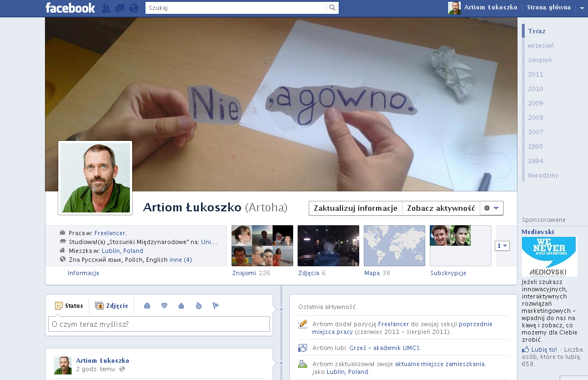This screenshot has width=588, height=380.
Task: Open the notifications globe icon
Action: click(x=133, y=8)
